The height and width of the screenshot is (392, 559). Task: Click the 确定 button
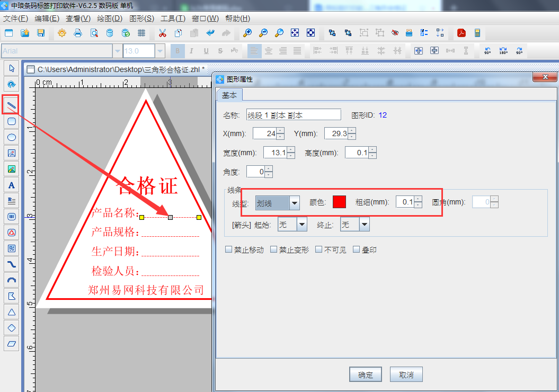pyautogui.click(x=366, y=375)
